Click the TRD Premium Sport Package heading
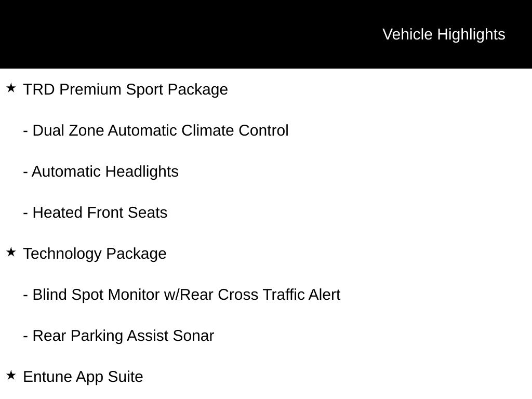 pyautogui.click(x=125, y=89)
